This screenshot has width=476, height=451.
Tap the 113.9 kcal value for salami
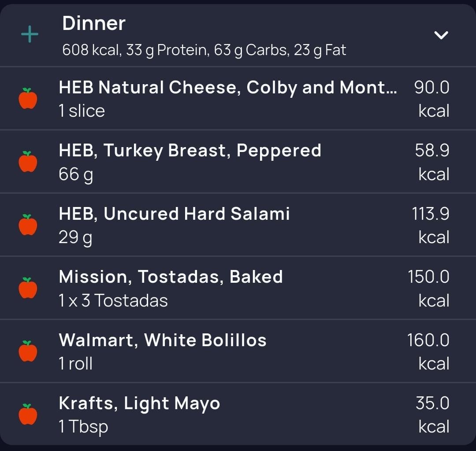point(431,225)
